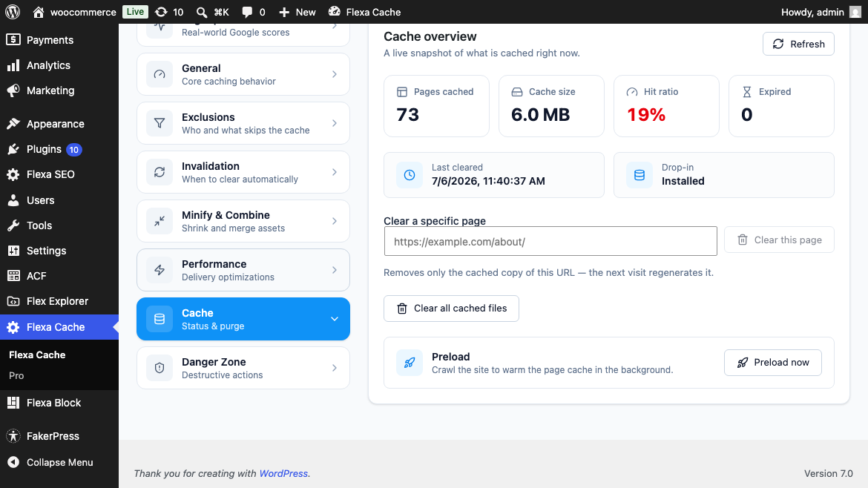Viewport: 868px width, 488px height.
Task: Click the Drop-in database icon
Action: click(640, 175)
